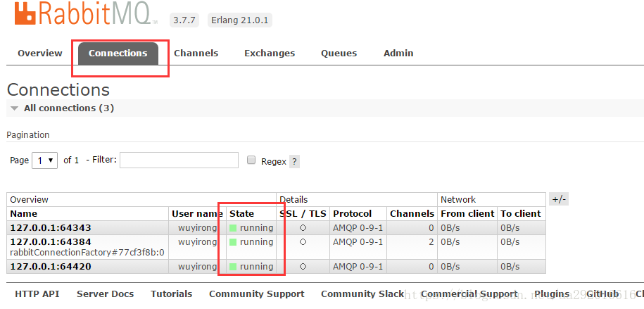Click green state swatch for 127.0.0.1:64420

tap(233, 267)
